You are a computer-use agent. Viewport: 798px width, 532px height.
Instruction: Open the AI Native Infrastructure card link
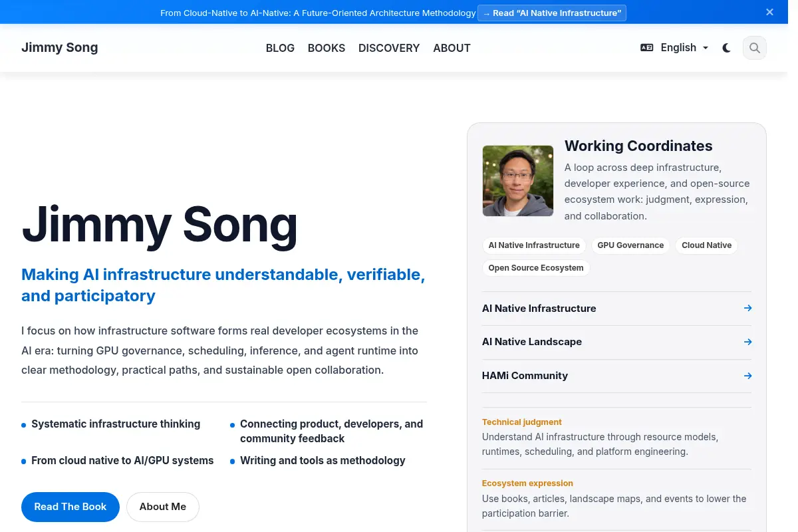tap(617, 309)
